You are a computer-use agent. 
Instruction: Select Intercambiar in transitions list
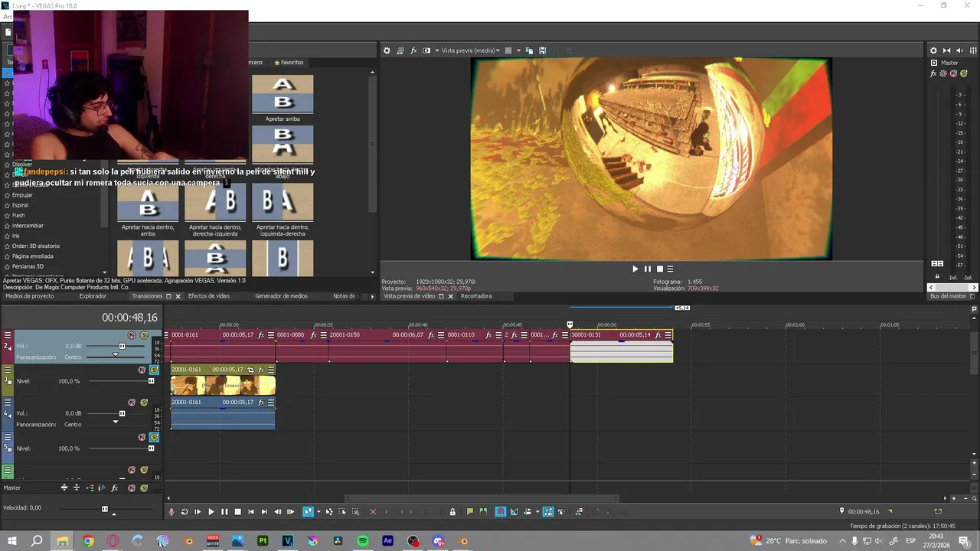coord(28,226)
